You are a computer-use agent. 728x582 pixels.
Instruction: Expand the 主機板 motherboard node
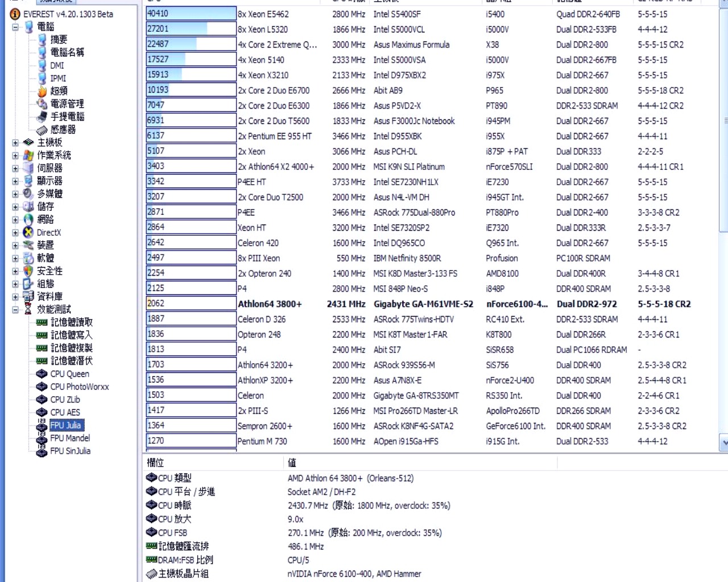click(x=15, y=143)
